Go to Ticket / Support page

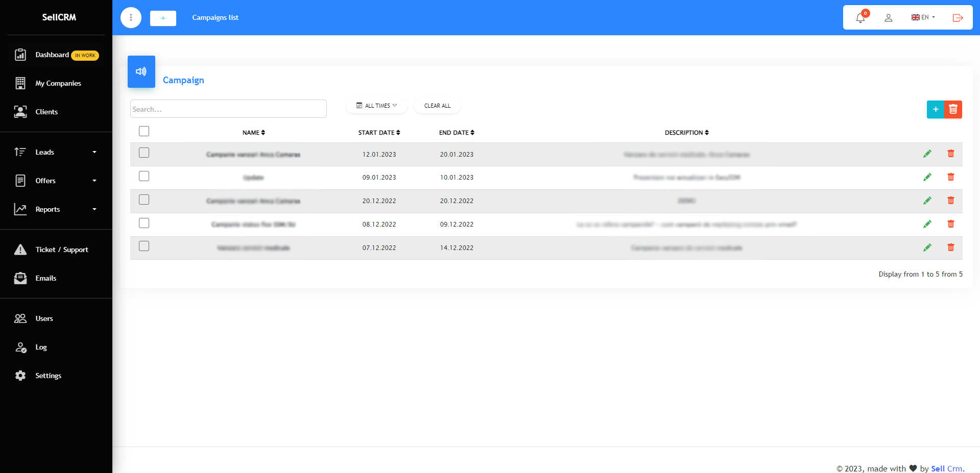(61, 250)
